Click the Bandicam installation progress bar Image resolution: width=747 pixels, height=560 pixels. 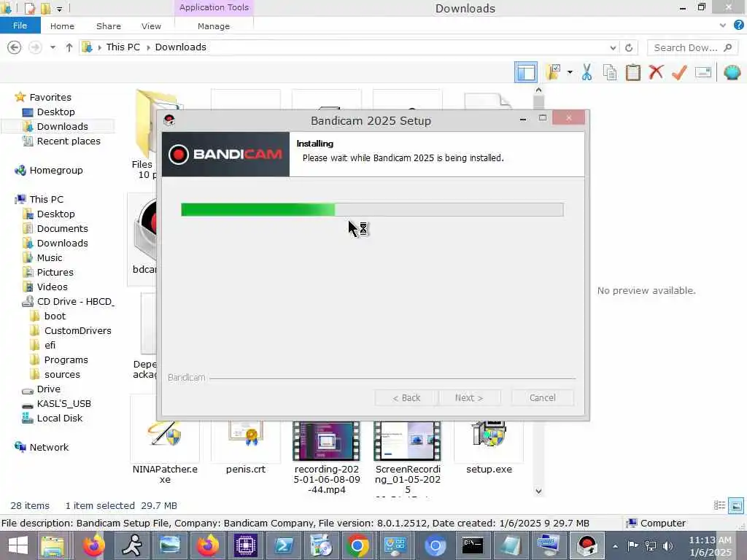pos(372,209)
